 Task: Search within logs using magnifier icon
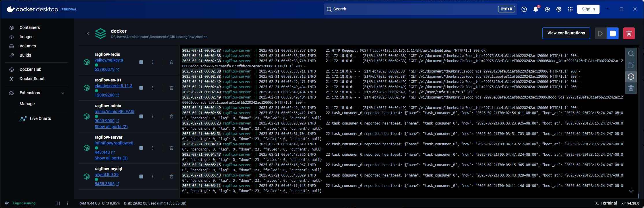click(631, 53)
